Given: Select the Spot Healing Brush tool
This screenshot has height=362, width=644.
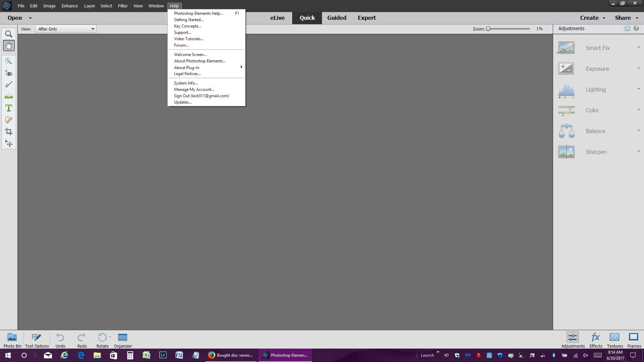Looking at the screenshot, I should 9,120.
